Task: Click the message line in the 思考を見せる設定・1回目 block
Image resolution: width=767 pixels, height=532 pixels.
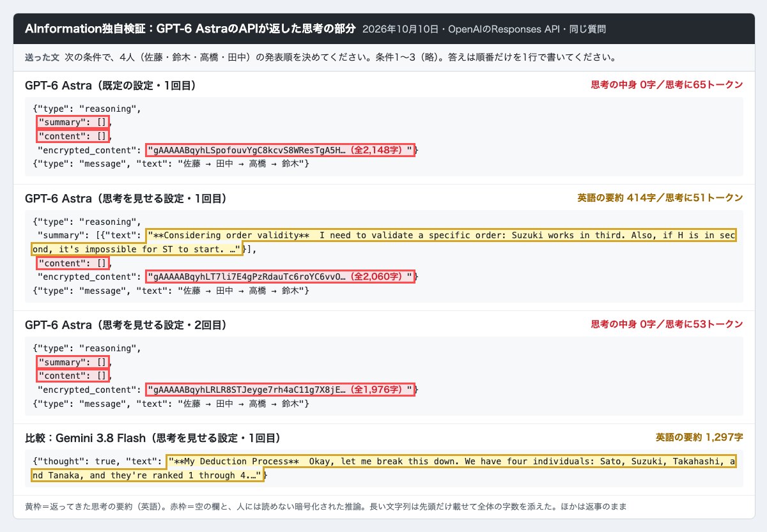Action: [x=171, y=291]
